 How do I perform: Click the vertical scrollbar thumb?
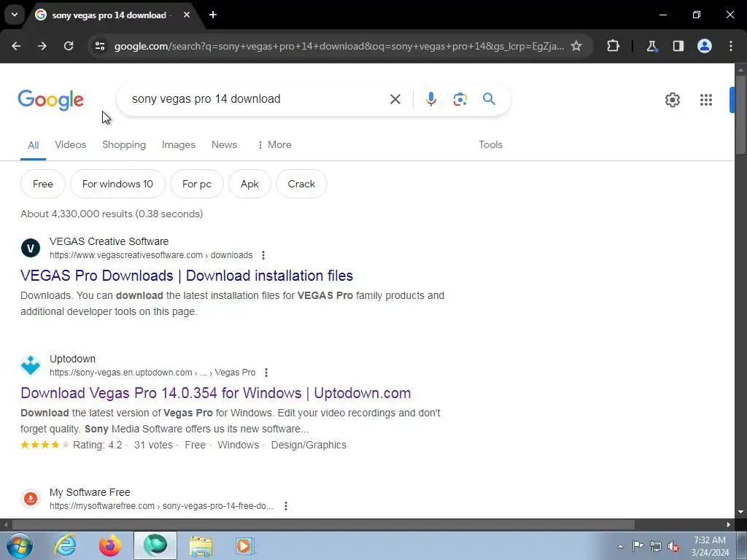[740, 114]
